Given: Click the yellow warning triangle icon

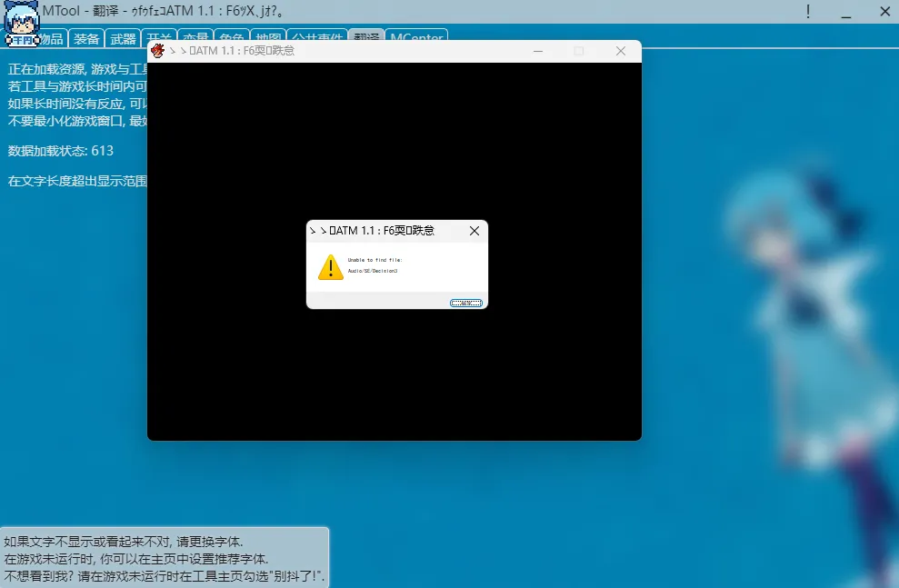Looking at the screenshot, I should pyautogui.click(x=330, y=266).
